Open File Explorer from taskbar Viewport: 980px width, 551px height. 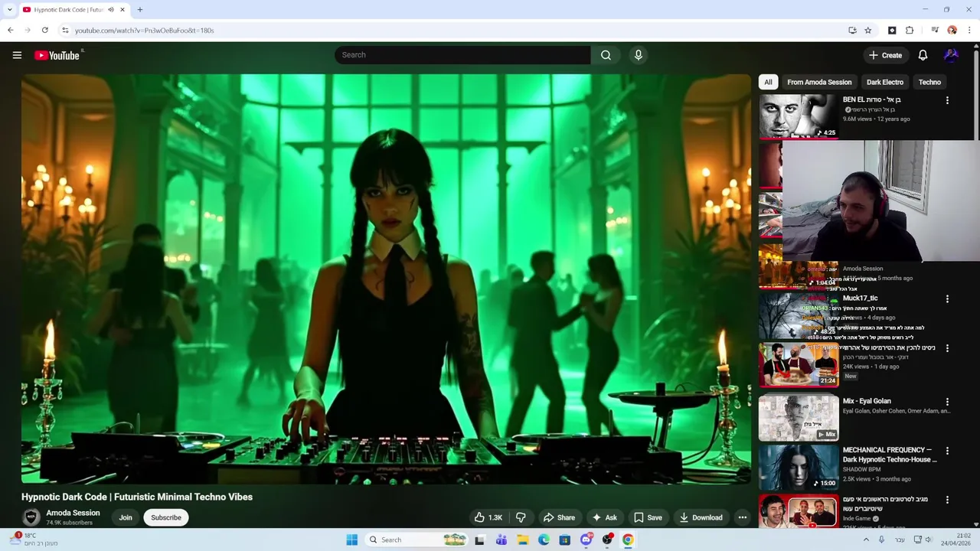tap(523, 540)
